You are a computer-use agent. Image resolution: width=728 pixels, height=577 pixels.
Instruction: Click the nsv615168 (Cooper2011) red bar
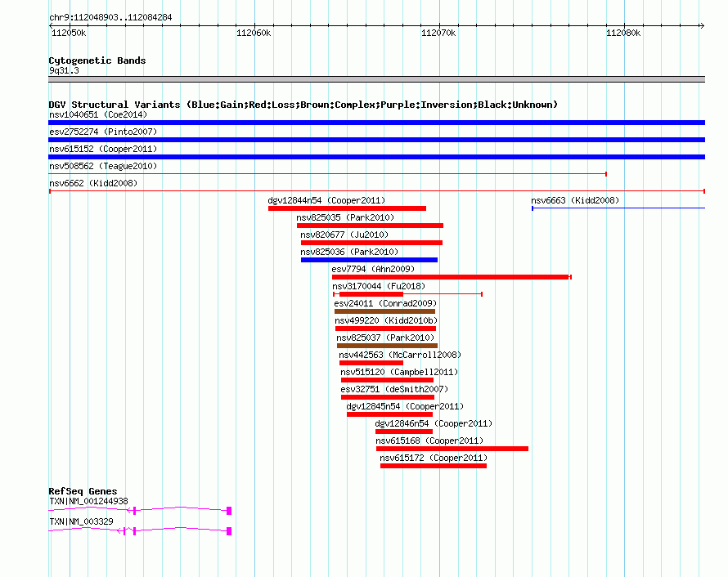coord(452,449)
